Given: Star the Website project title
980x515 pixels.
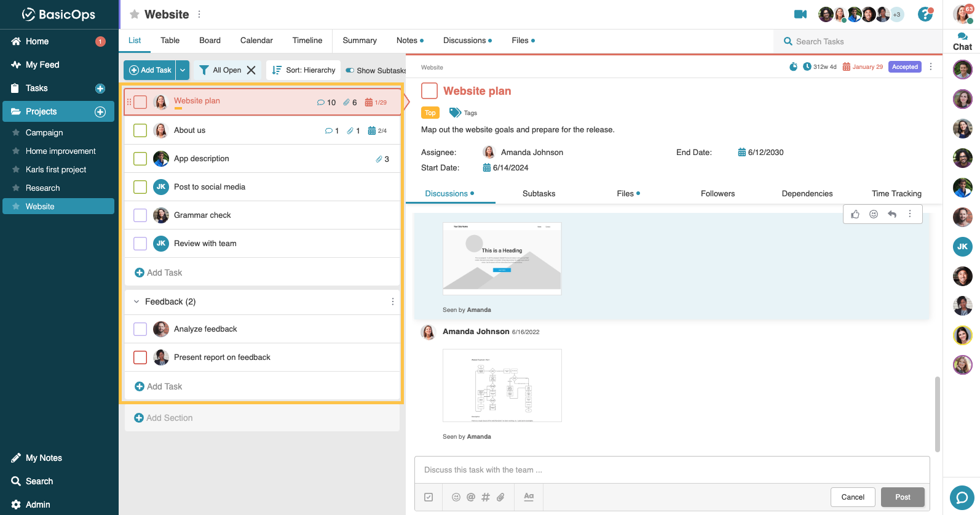Looking at the screenshot, I should coord(135,14).
